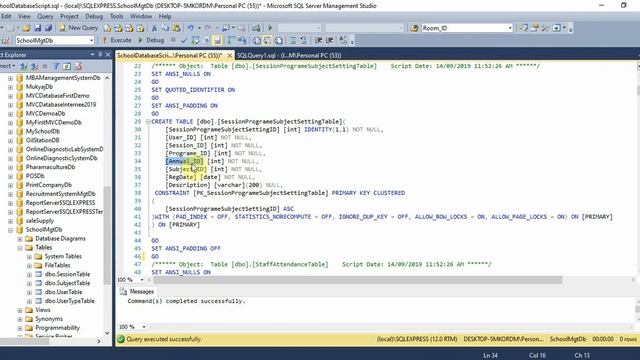Collapse the CREATE TABLE code block on line 29
The width and height of the screenshot is (640, 360).
pos(148,122)
